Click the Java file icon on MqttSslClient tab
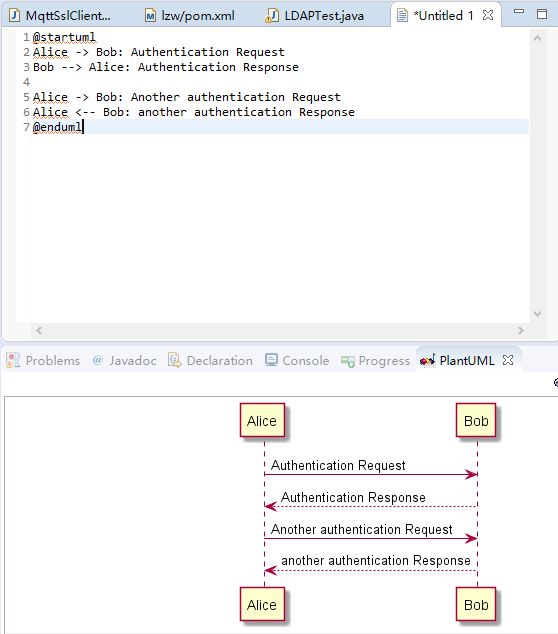The width and height of the screenshot is (558, 634). (15, 15)
